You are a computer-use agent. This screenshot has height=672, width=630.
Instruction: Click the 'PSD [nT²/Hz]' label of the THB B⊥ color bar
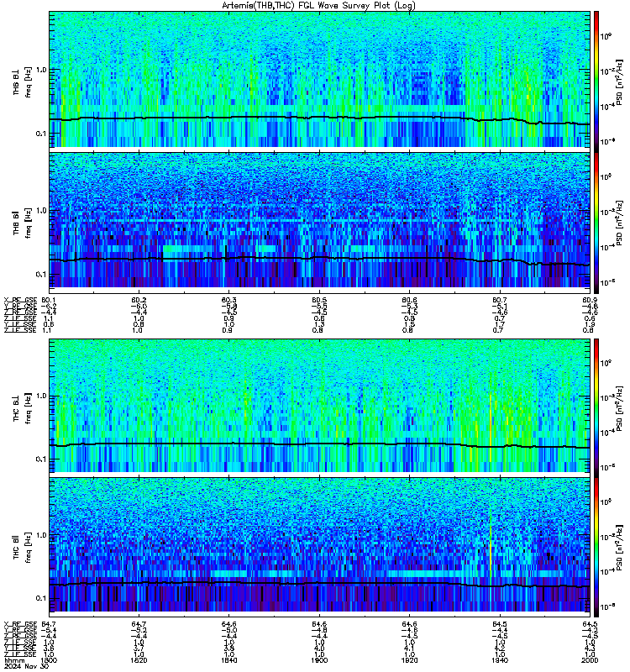tap(619, 81)
